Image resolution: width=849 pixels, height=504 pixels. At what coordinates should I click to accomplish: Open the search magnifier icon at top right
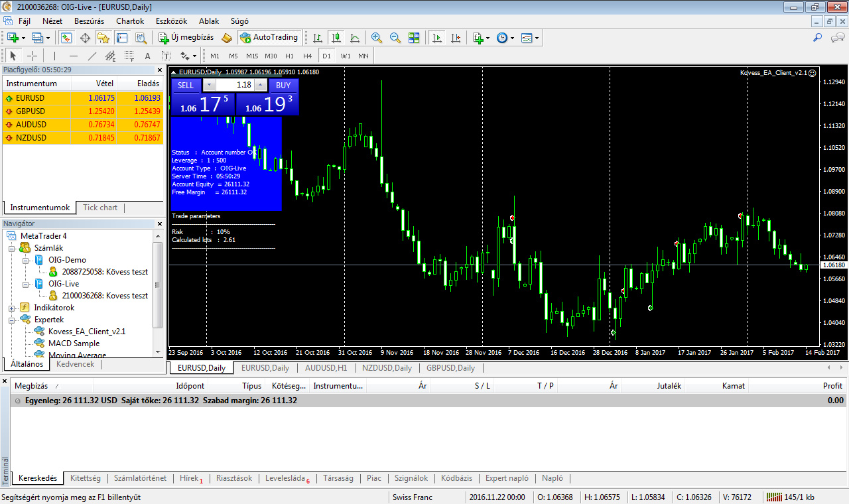click(818, 38)
